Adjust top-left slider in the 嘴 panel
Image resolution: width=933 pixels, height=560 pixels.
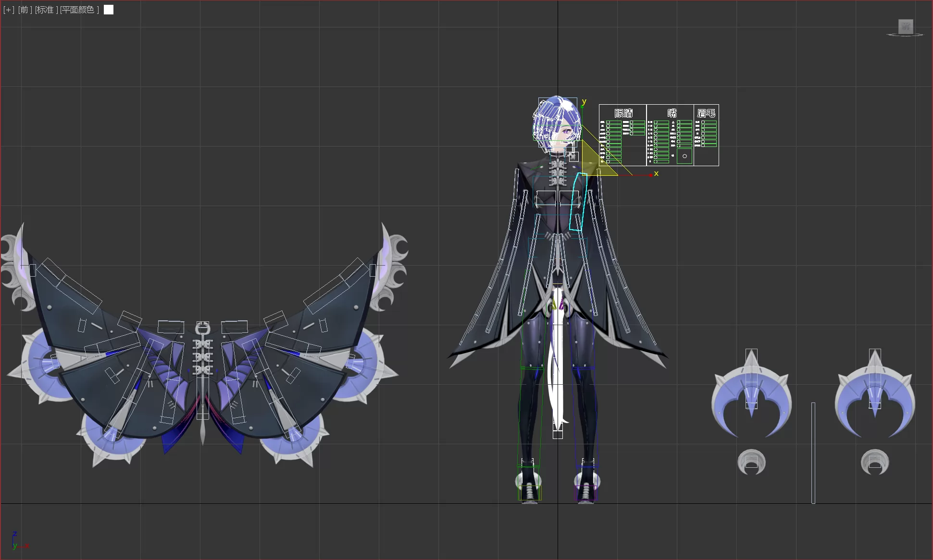[x=661, y=122]
